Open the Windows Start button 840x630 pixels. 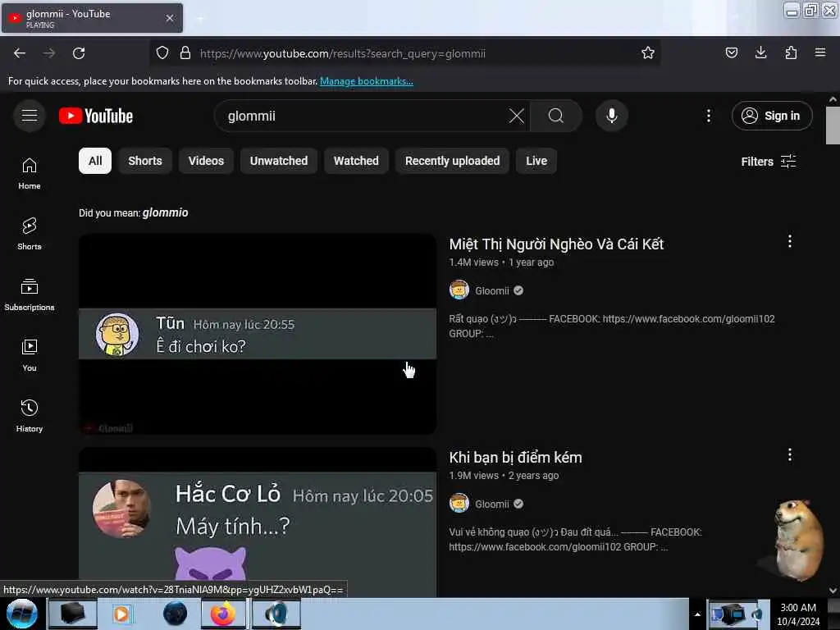tap(22, 614)
